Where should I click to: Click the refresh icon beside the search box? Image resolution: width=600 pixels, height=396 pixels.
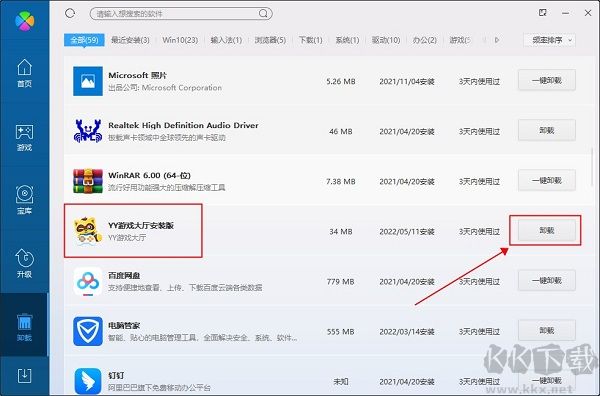point(70,14)
